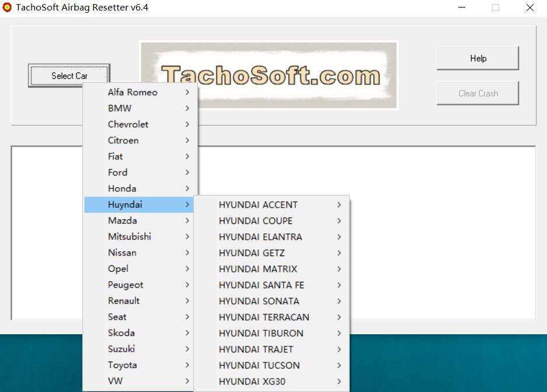
Task: Expand the chevron beside Mitsubishi
Action: [187, 237]
